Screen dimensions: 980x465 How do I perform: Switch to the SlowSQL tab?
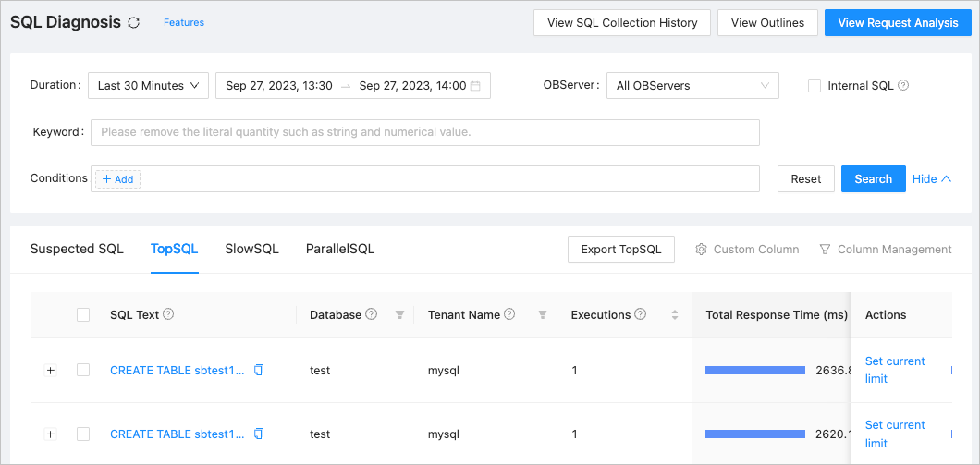click(251, 249)
